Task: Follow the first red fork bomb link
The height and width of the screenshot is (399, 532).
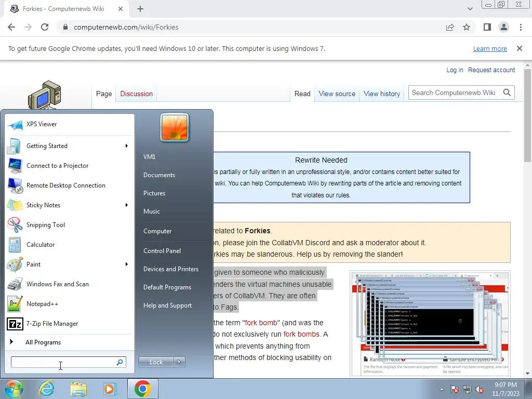Action: 261,323
